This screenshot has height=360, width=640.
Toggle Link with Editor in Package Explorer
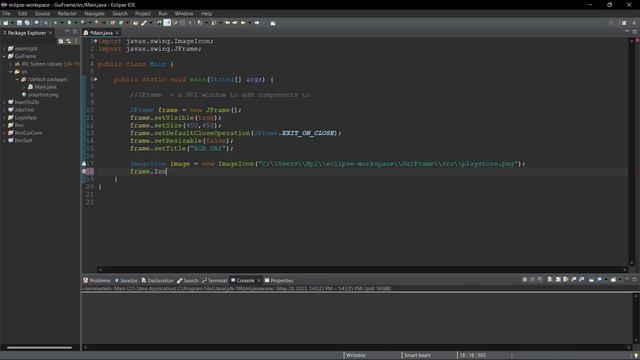pos(68,41)
